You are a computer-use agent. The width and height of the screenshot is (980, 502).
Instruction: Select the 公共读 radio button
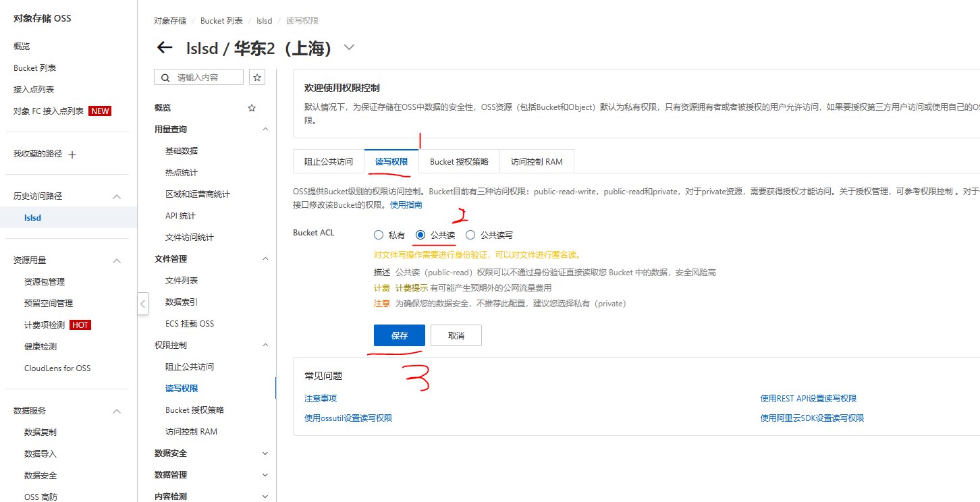point(420,235)
